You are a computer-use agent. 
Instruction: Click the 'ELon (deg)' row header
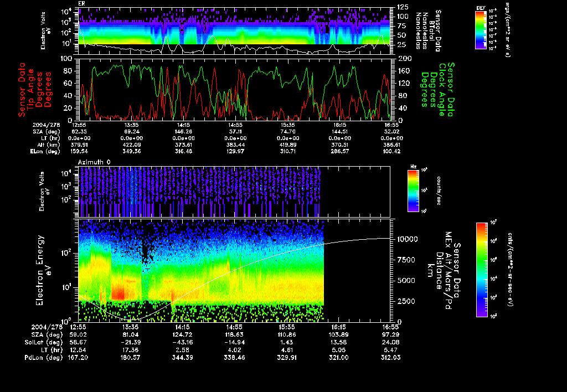pos(45,152)
